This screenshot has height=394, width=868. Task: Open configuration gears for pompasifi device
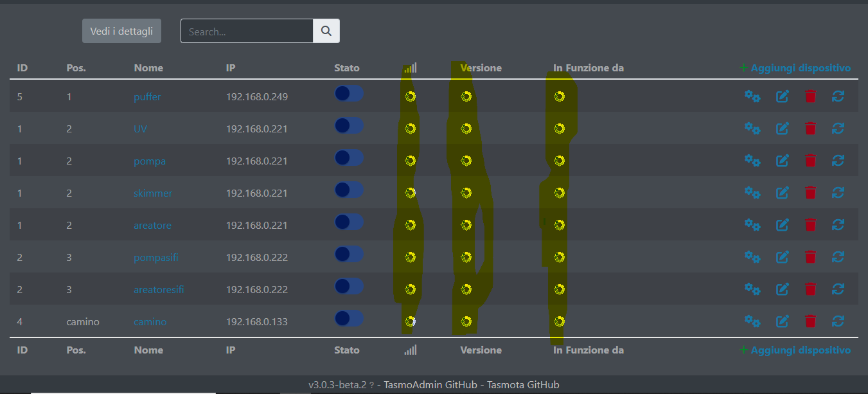click(752, 257)
